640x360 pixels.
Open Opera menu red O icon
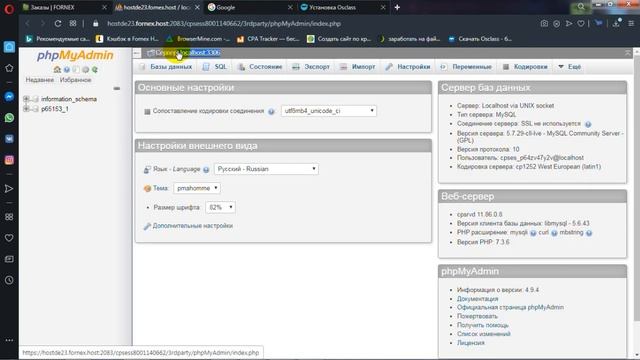click(9, 9)
